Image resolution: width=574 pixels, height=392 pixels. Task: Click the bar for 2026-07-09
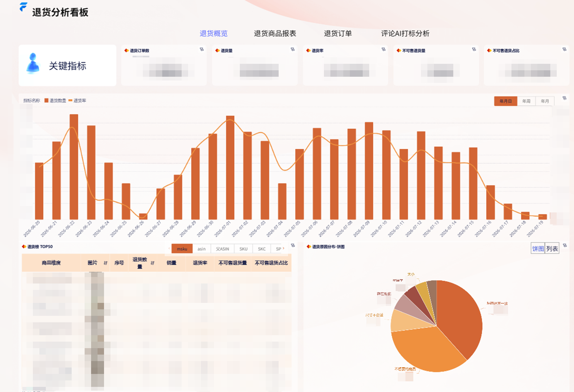point(369,170)
